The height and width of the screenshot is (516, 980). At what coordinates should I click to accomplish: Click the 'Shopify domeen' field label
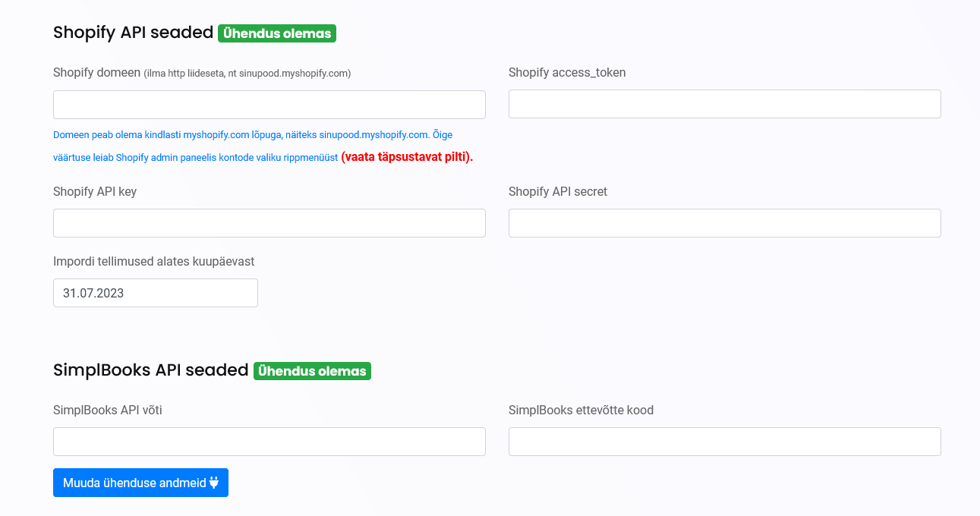(x=97, y=73)
